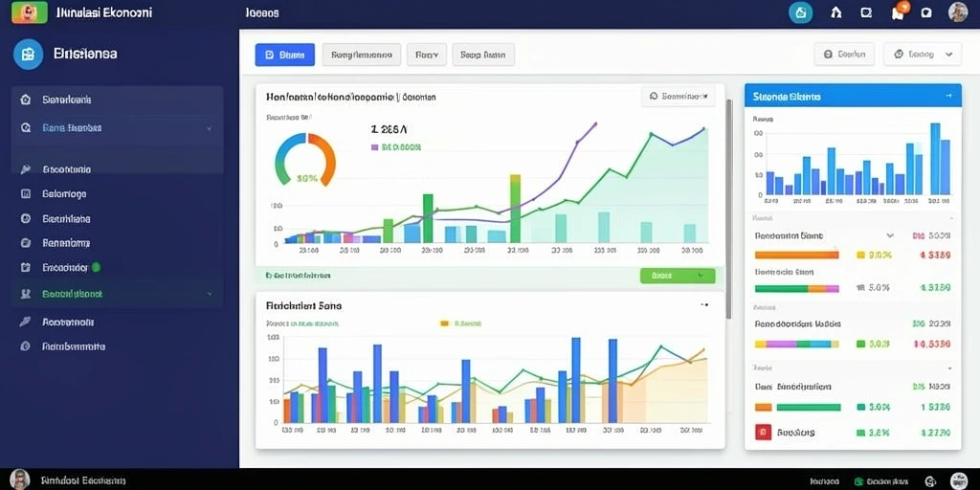The width and height of the screenshot is (980, 490).
Task: Click the red square icon in right panel
Action: pos(763,432)
